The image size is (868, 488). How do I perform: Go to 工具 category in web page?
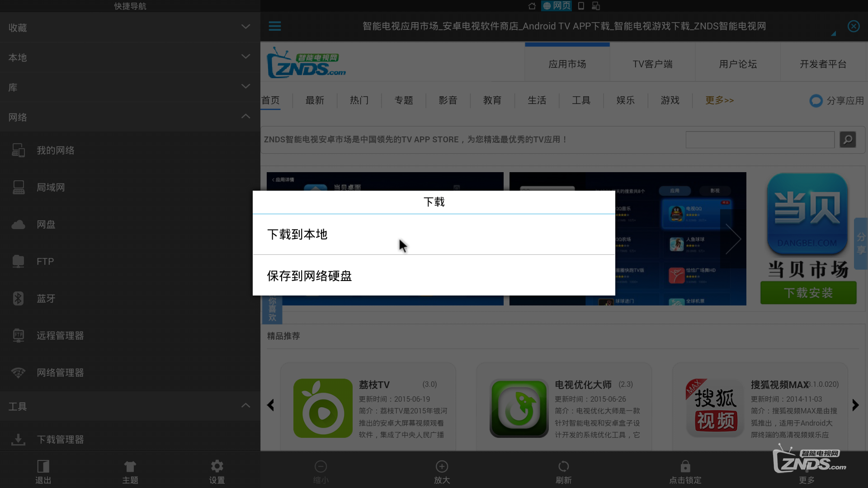tap(581, 100)
